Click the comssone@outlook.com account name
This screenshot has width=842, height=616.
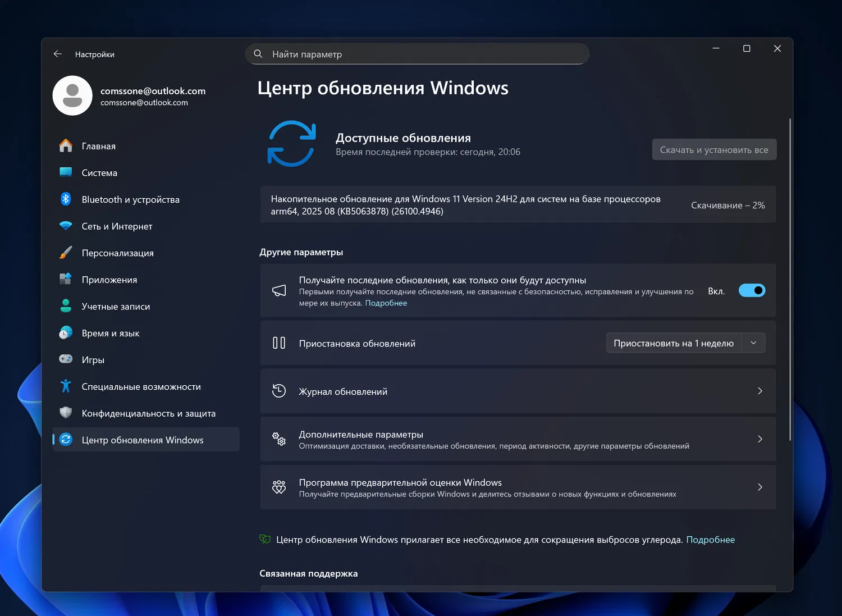[153, 91]
